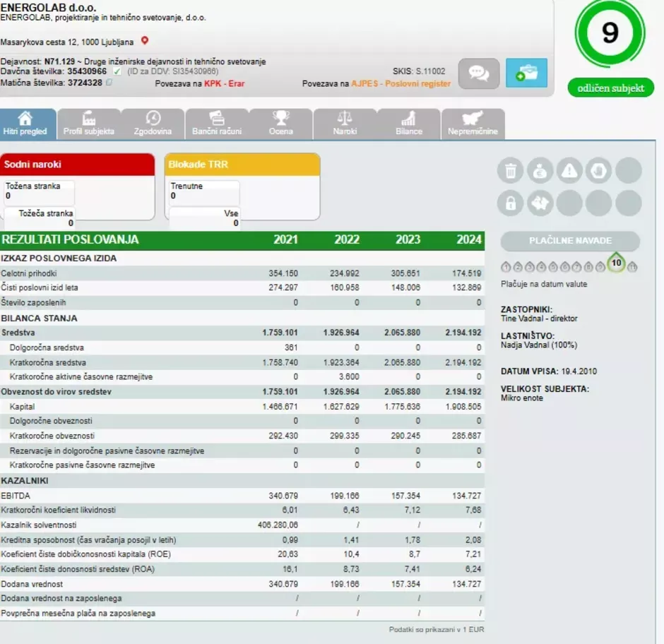Screen dimensions: 664x644
Task: Click the euro money bag icon
Action: point(540,171)
